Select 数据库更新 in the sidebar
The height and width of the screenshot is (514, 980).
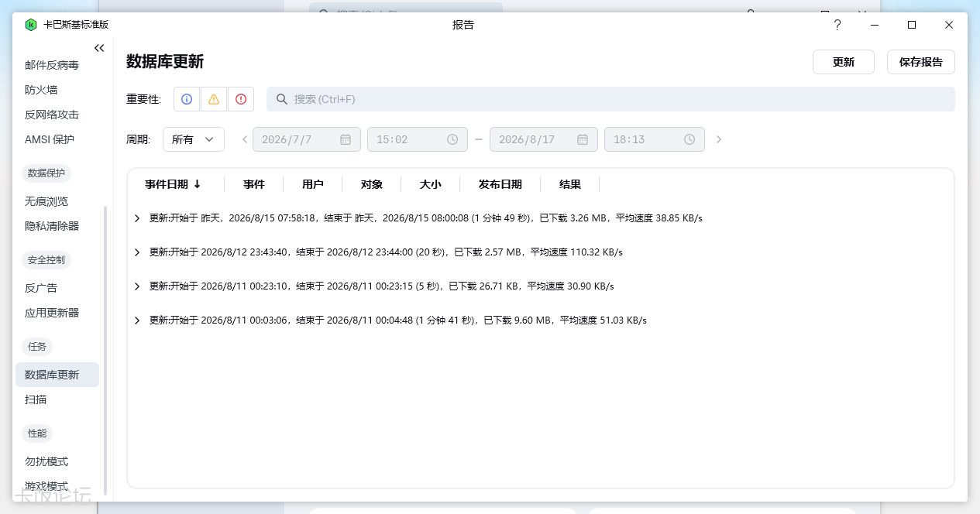pyautogui.click(x=57, y=375)
